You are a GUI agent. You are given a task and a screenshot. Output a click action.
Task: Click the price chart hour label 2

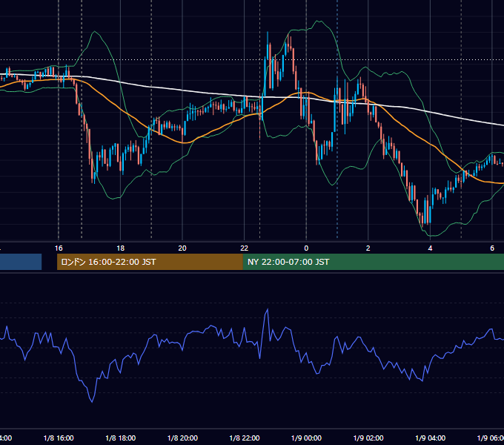pos(368,248)
